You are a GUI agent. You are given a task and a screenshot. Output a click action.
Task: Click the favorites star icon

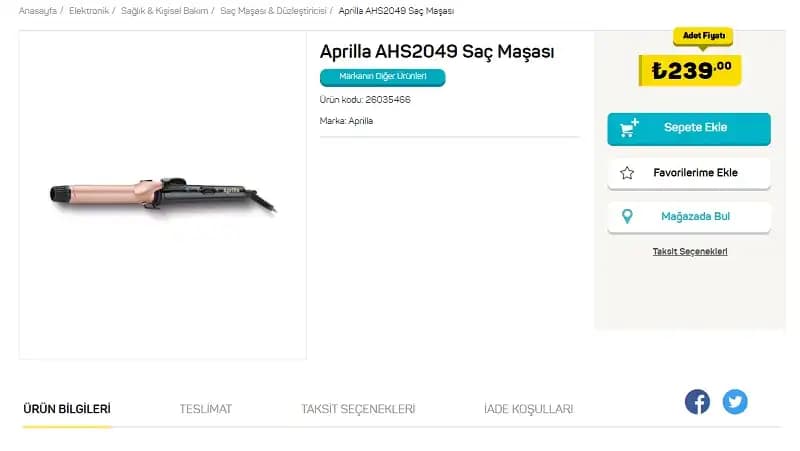627,173
